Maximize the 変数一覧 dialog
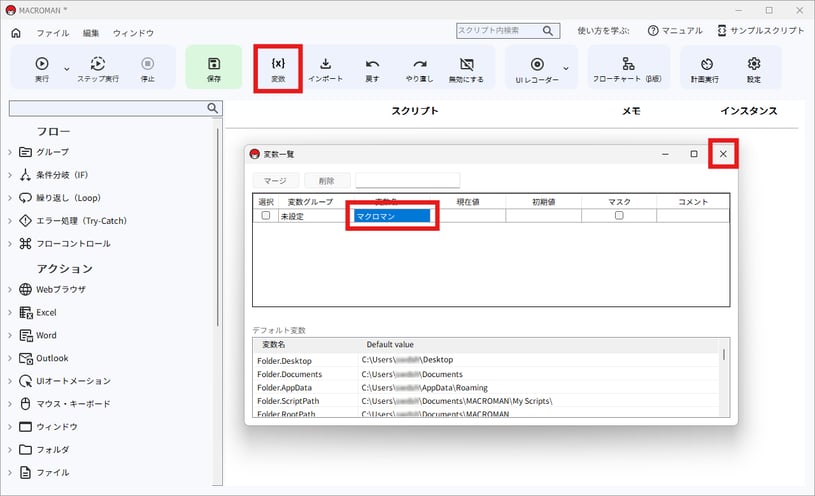The image size is (815, 496). [x=693, y=154]
